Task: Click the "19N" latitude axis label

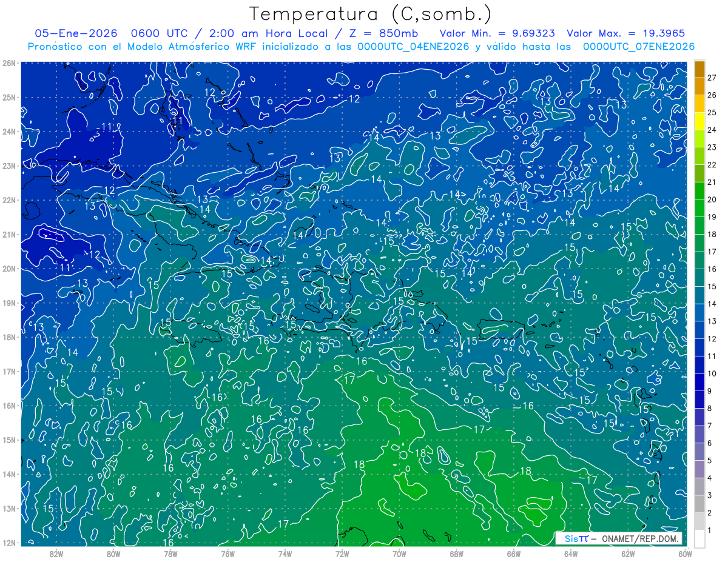Action: pyautogui.click(x=9, y=303)
